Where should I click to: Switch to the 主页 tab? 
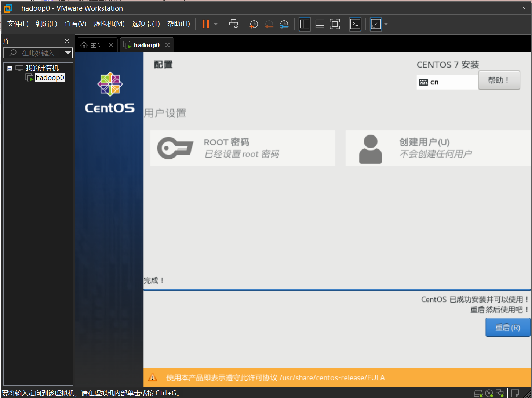[x=96, y=45]
